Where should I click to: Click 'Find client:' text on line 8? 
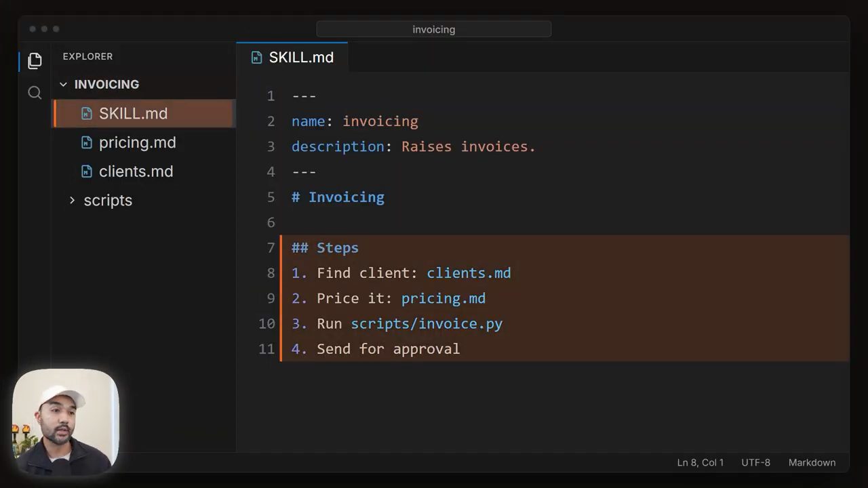coord(368,273)
